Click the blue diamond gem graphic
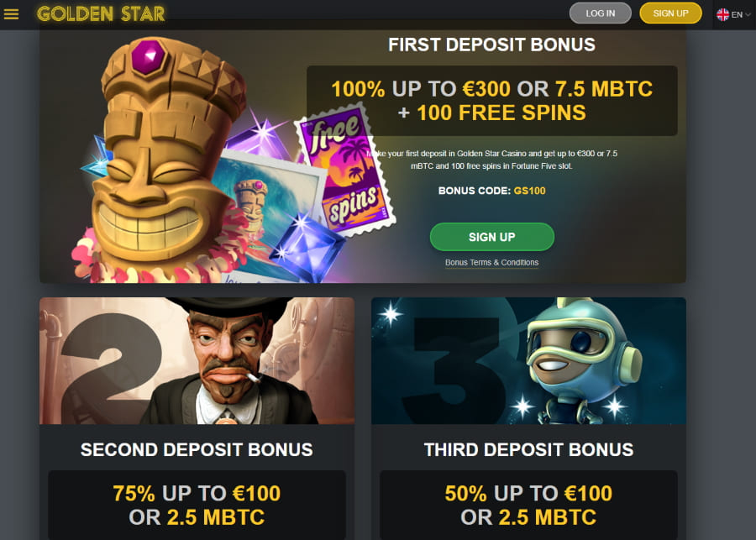The height and width of the screenshot is (540, 756). (x=307, y=247)
